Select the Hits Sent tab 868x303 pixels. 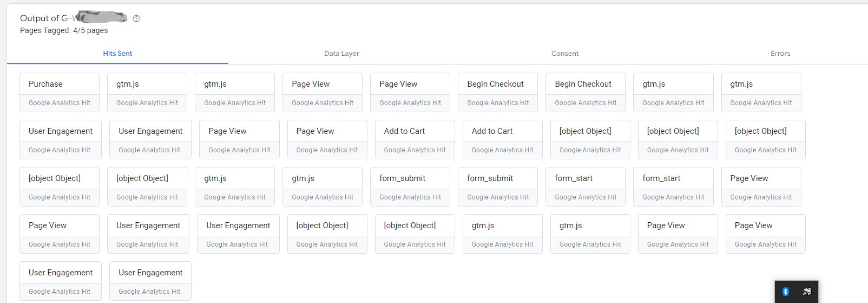point(117,54)
